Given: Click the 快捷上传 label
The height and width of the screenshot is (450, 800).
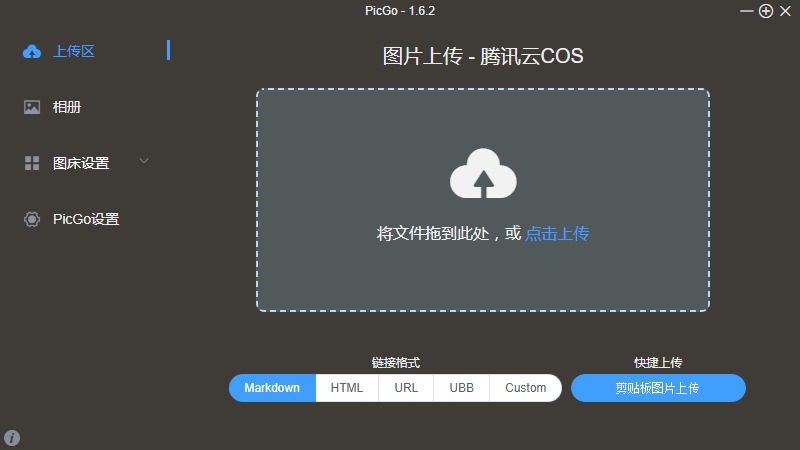Looking at the screenshot, I should click(658, 363).
